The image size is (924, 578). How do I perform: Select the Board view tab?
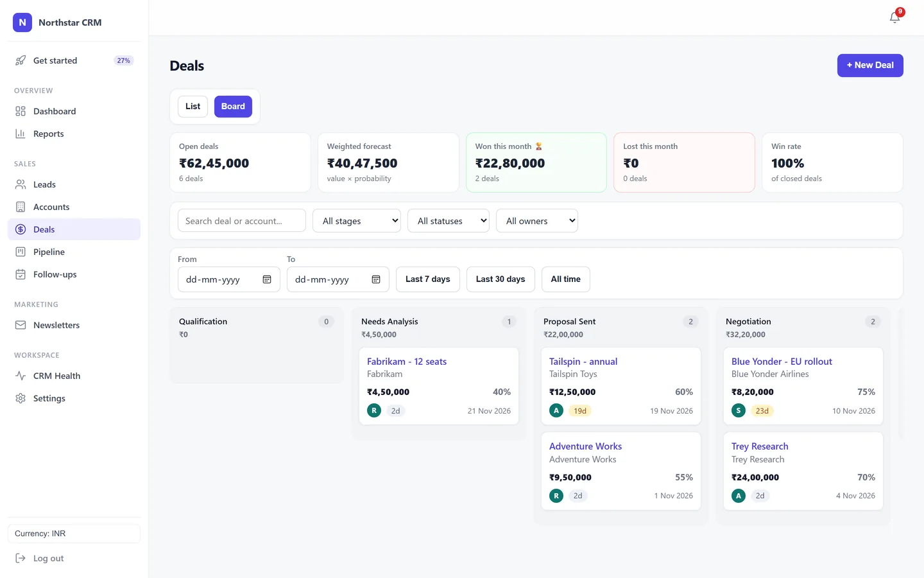(233, 107)
